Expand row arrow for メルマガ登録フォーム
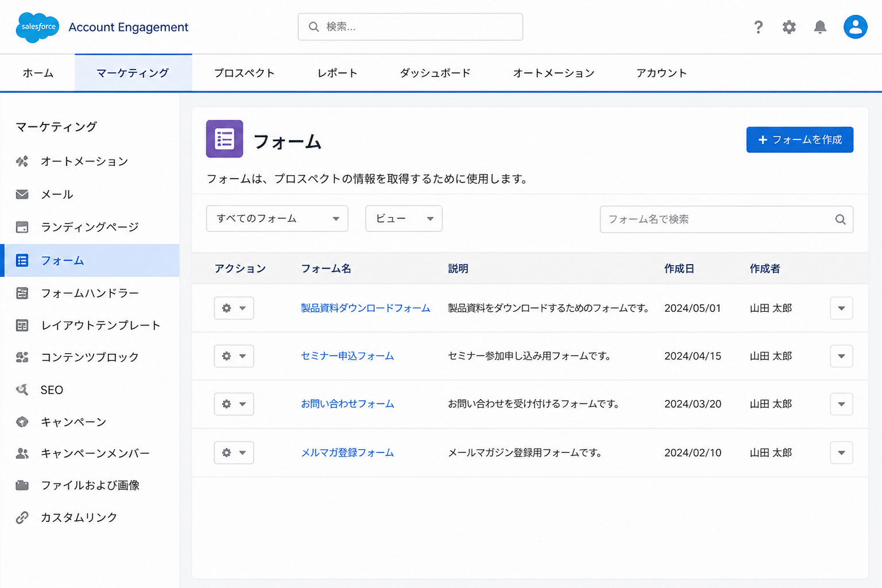 point(841,452)
